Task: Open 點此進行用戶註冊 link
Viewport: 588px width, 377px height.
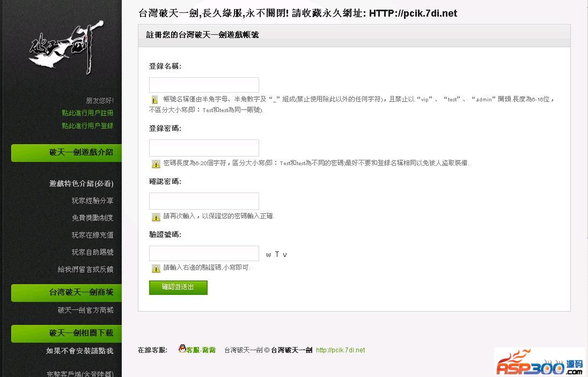Action: pos(87,113)
